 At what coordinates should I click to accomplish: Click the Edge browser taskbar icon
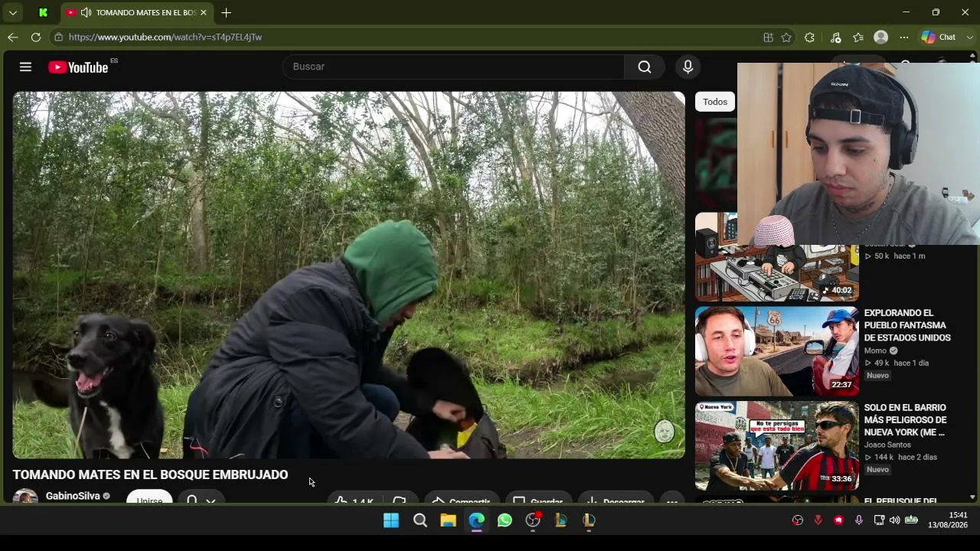click(476, 520)
